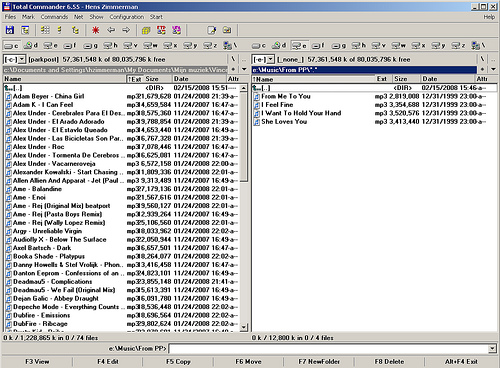Image resolution: width=500 pixels, height=368 pixels.
Task: Switch to brief file view icon
Action: pos(45,30)
